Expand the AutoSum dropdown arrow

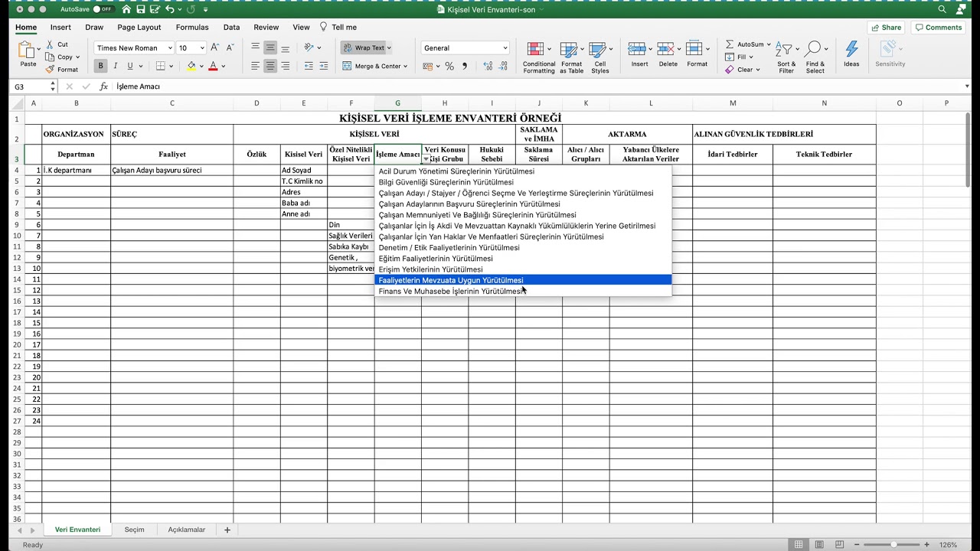[768, 44]
